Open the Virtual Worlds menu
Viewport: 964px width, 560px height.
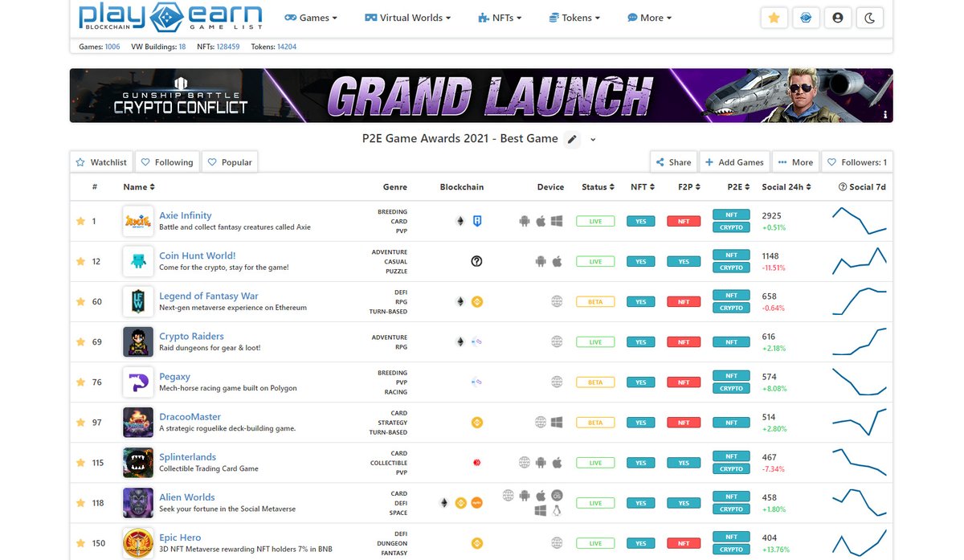[407, 18]
